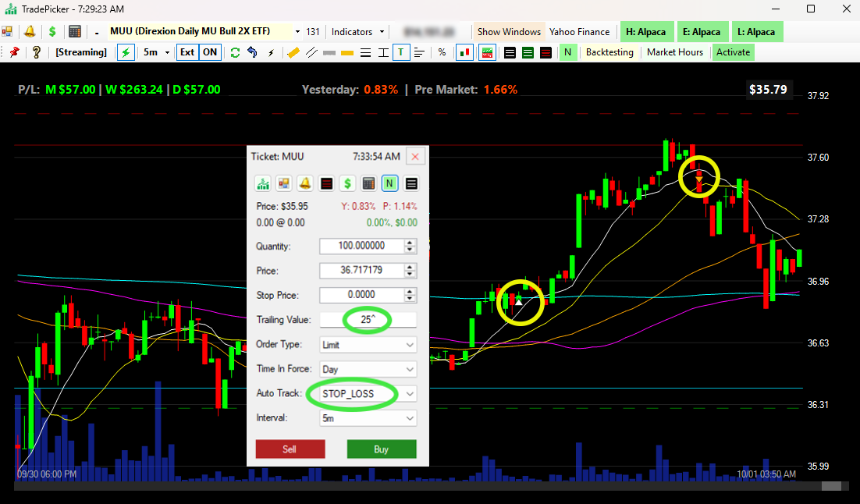860x504 pixels.
Task: Select the yellow bar color line tool
Action: (347, 52)
